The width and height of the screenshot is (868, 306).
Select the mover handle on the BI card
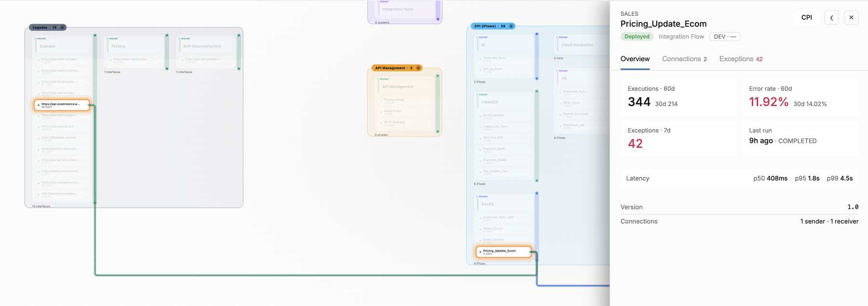point(483,37)
